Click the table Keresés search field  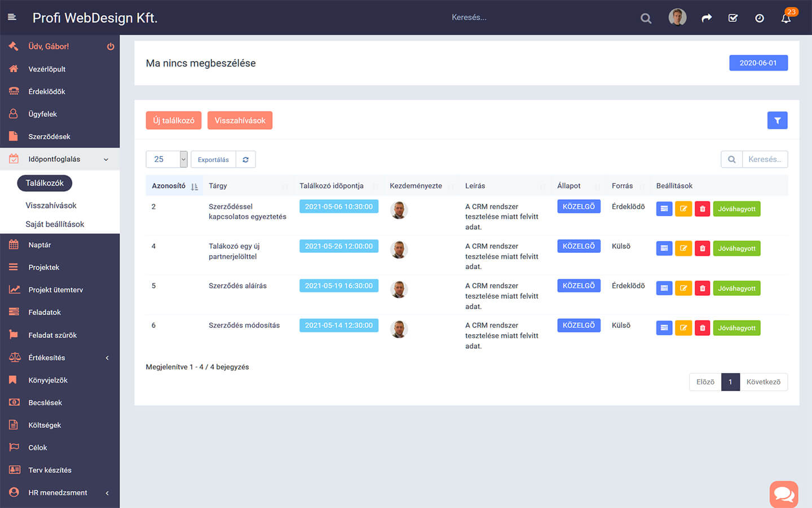[764, 160]
